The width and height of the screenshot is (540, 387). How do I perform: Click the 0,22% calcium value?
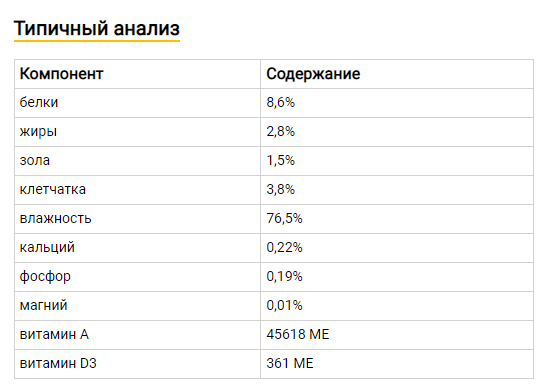[x=284, y=248]
